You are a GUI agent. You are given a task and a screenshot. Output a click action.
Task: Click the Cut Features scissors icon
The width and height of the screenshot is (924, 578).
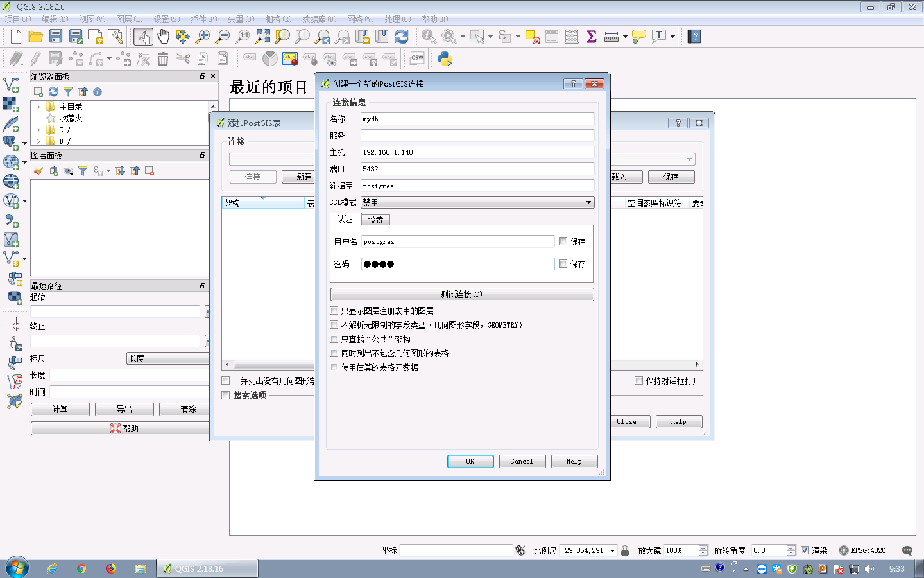[x=183, y=59]
